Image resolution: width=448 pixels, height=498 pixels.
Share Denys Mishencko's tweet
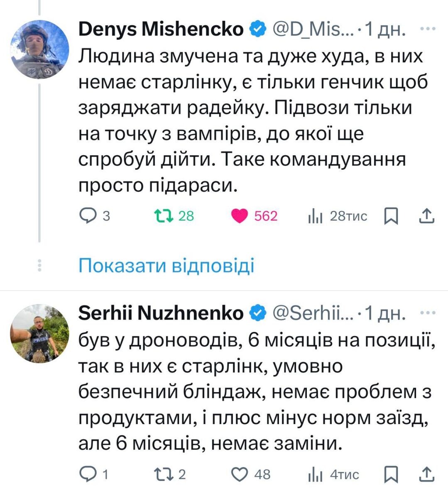tap(427, 216)
